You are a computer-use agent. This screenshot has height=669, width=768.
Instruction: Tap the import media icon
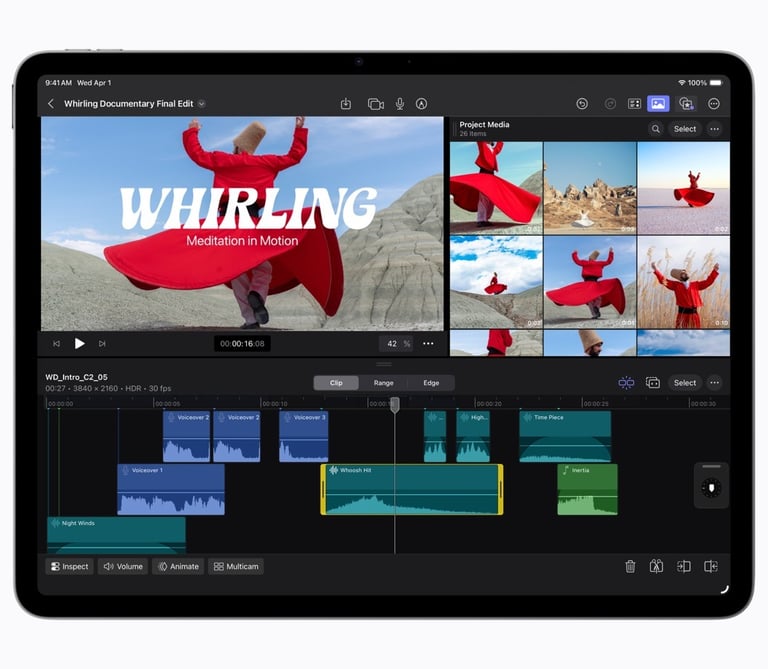coord(346,104)
